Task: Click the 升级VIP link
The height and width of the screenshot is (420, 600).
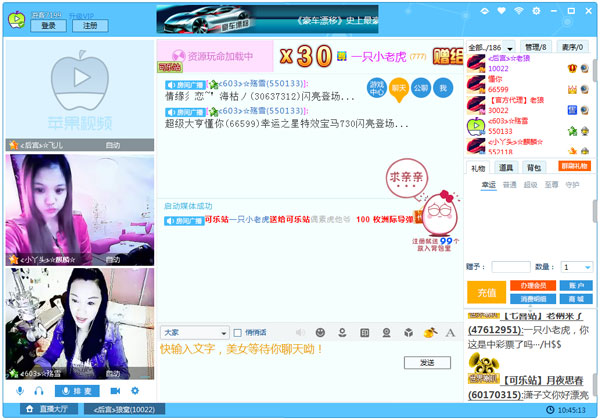Action: point(81,16)
